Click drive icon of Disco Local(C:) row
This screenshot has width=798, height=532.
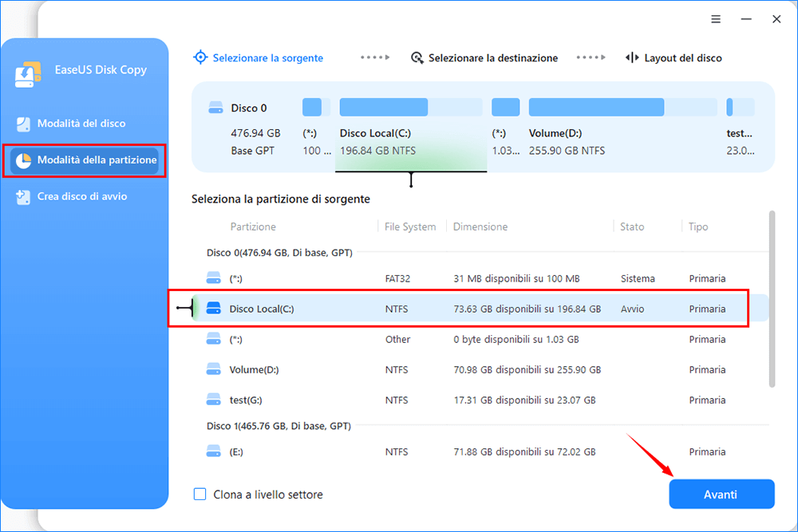pos(214,308)
